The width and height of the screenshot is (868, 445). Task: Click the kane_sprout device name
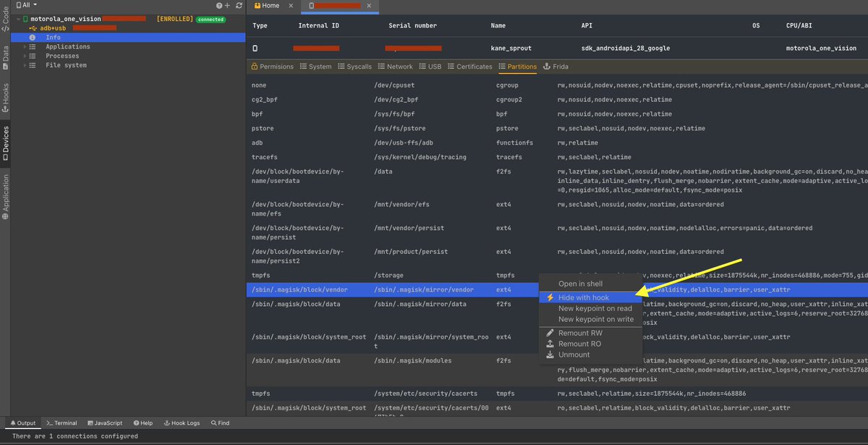point(511,48)
